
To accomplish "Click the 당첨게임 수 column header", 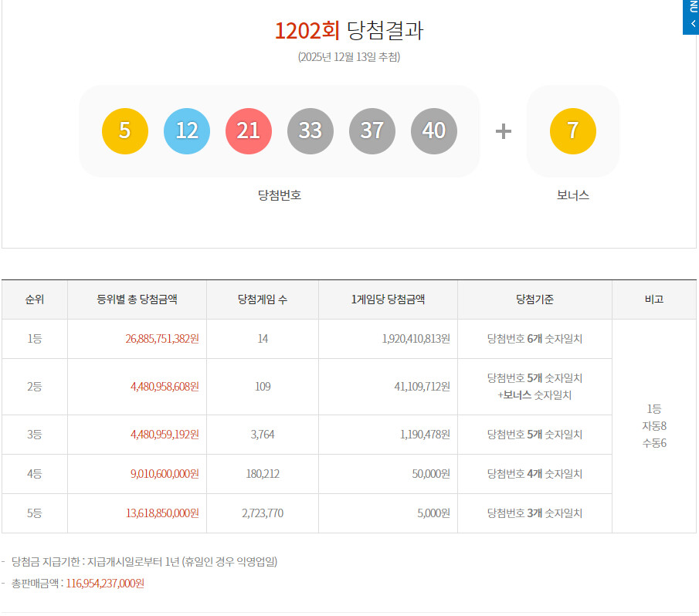I will pyautogui.click(x=263, y=300).
